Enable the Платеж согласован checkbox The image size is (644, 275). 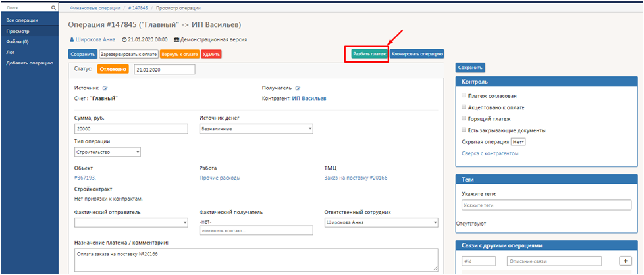[x=464, y=96]
